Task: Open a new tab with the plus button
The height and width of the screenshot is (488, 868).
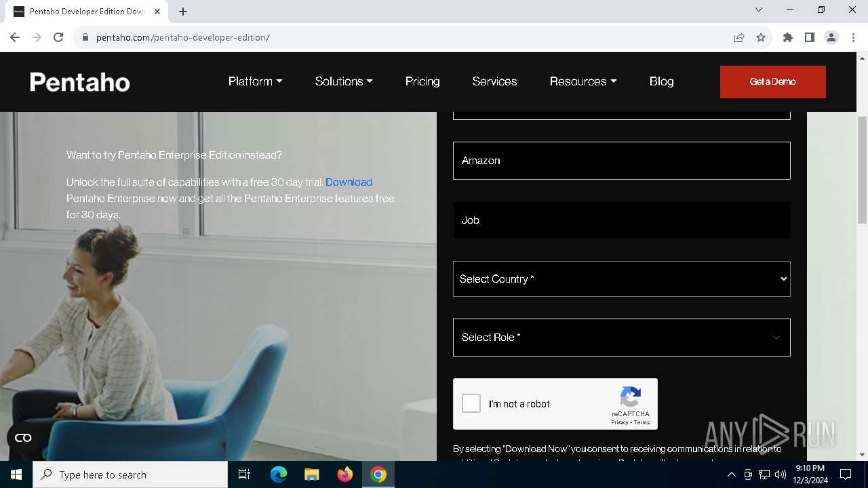Action: (183, 12)
